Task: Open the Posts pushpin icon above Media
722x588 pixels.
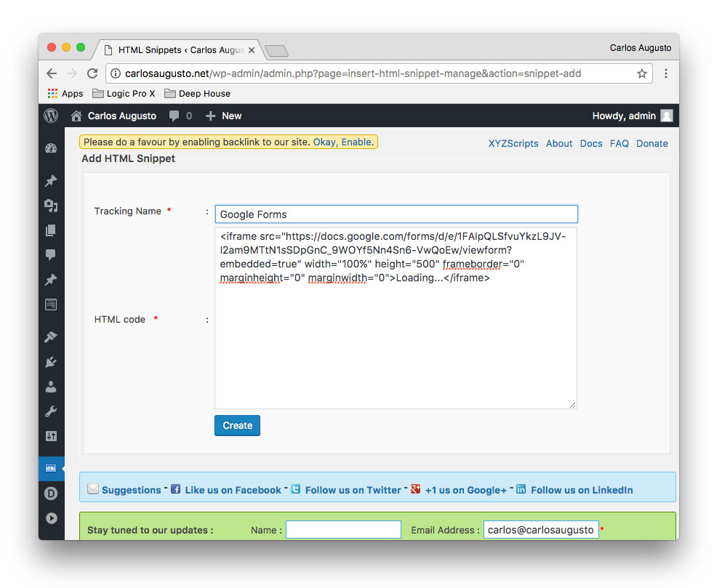Action: pos(51,180)
